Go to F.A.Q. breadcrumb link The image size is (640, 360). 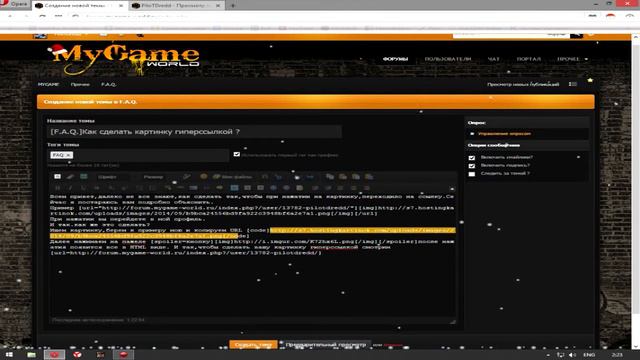pyautogui.click(x=109, y=84)
